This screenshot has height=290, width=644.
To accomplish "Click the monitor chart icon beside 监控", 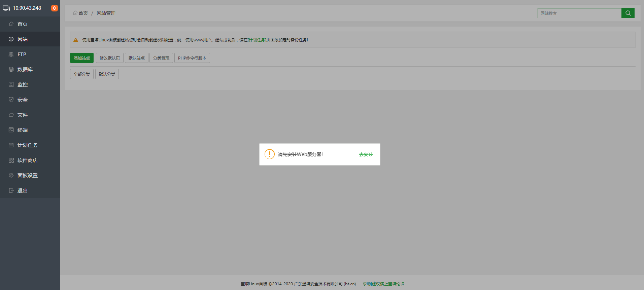I will click(x=11, y=84).
